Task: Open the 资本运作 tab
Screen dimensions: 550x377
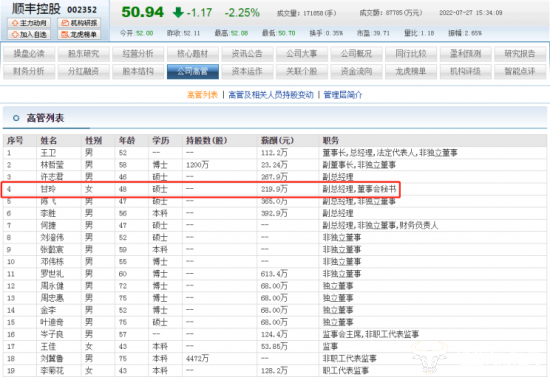Action: click(x=247, y=72)
